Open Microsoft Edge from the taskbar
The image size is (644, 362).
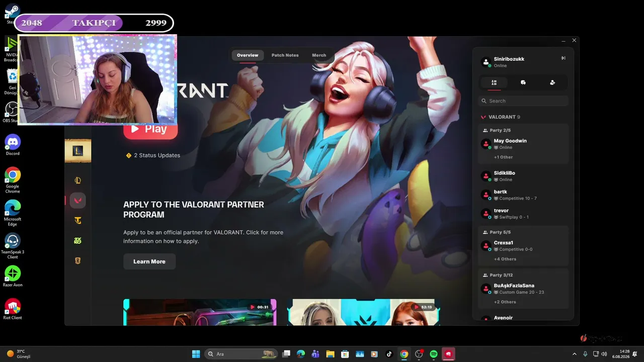click(x=301, y=354)
